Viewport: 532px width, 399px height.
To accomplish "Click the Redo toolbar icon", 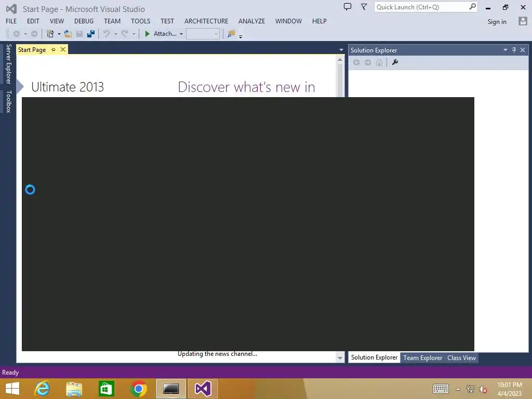I will pyautogui.click(x=125, y=34).
